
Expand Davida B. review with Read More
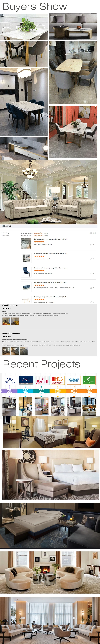pos(76,345)
